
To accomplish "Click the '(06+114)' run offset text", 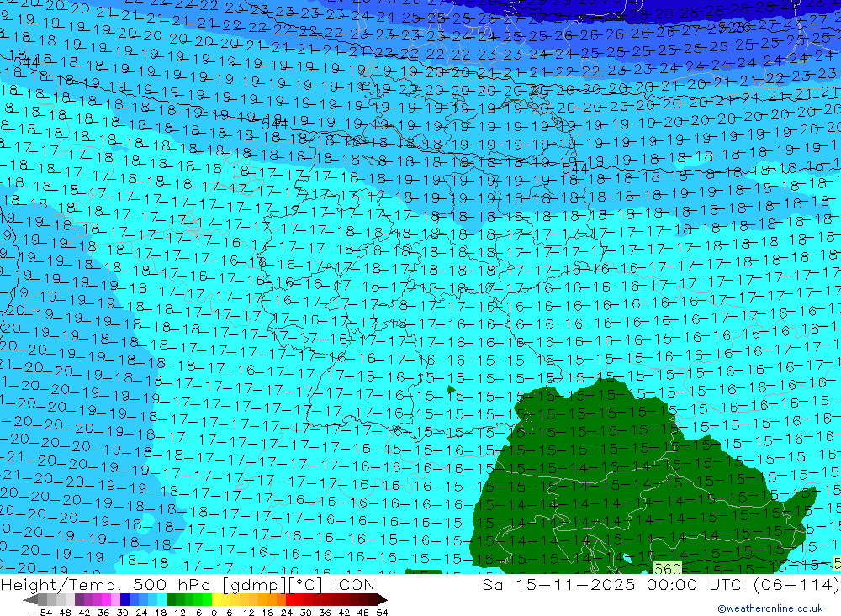I will [x=796, y=584].
